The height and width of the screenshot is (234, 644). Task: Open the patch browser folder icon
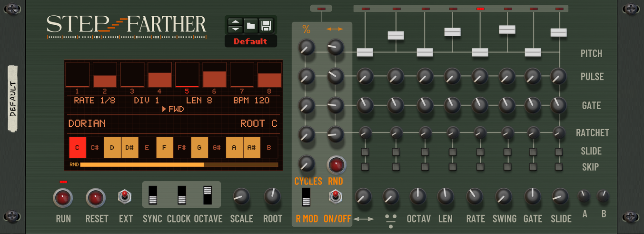pyautogui.click(x=251, y=25)
